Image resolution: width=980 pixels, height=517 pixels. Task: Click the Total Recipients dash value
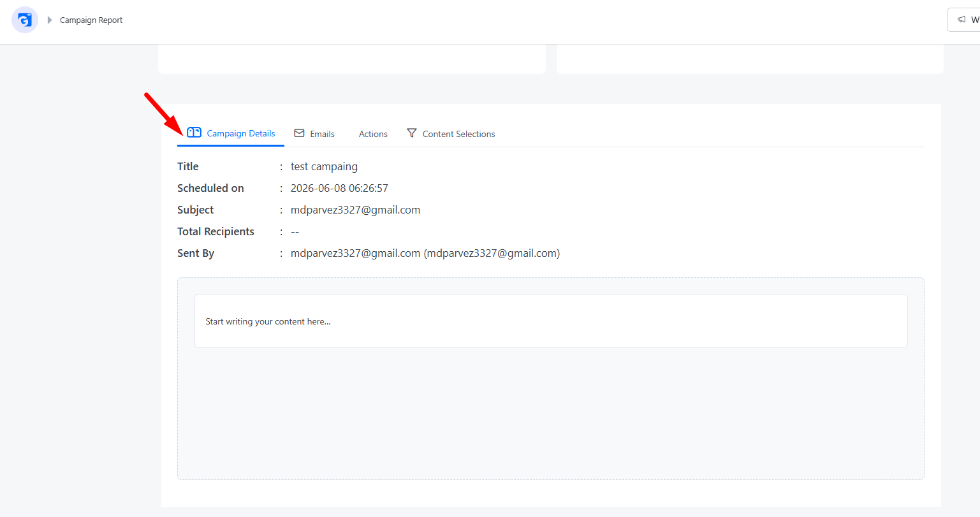[x=295, y=231]
